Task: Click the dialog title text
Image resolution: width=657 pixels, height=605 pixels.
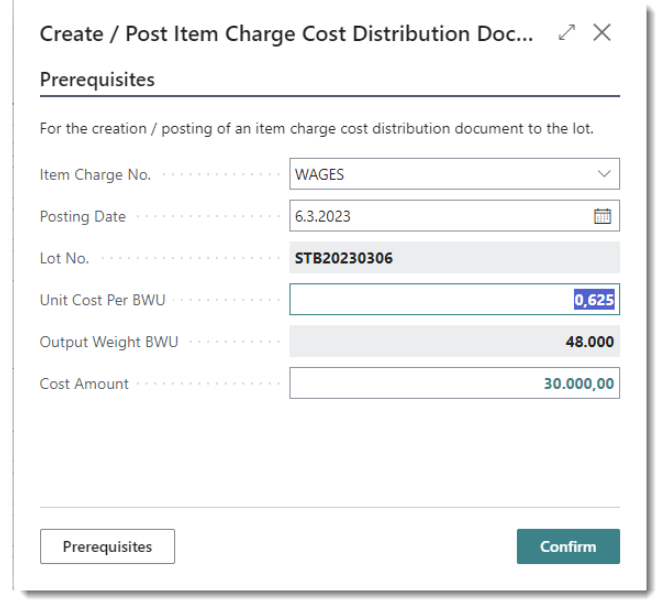Action: 282,33
